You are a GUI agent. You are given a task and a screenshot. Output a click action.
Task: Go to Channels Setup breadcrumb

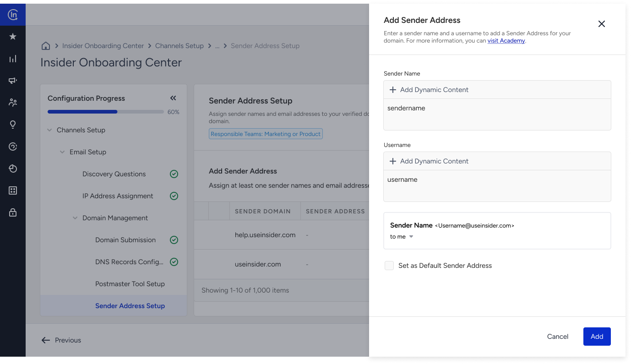(x=180, y=46)
